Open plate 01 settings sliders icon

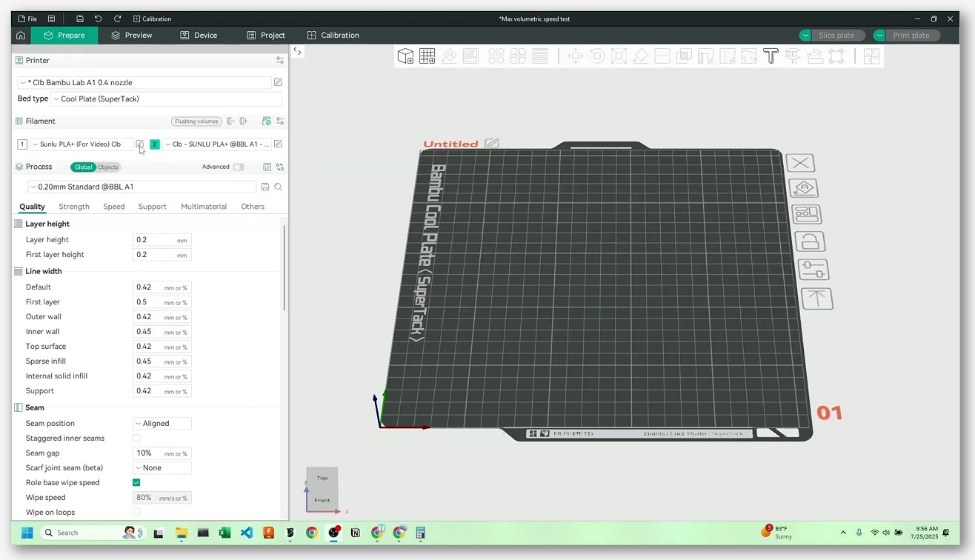tap(813, 270)
